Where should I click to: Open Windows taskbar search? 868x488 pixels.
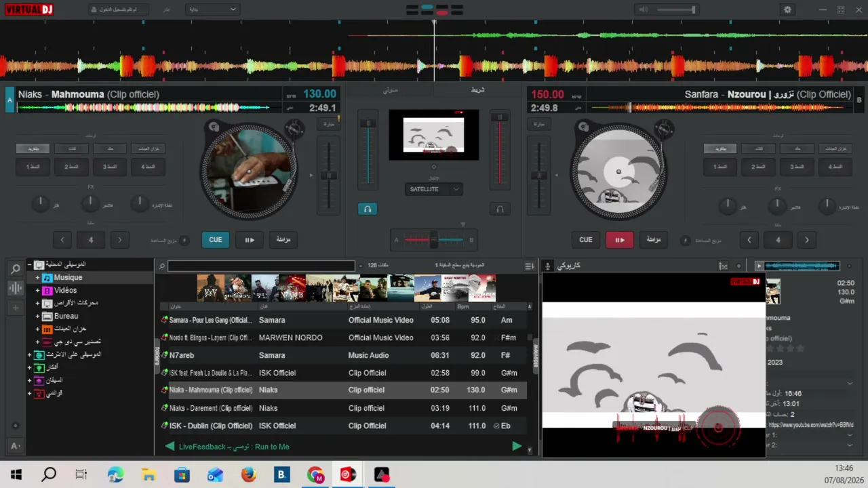coord(49,474)
